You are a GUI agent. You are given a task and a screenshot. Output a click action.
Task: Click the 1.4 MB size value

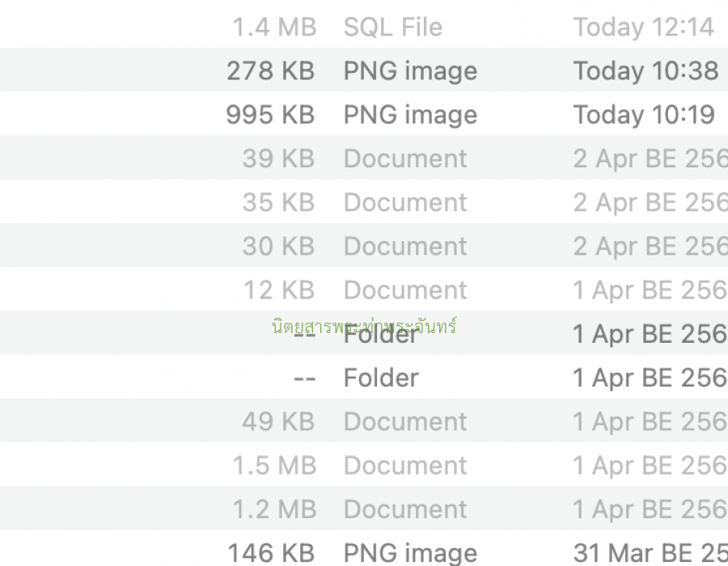coord(274,27)
